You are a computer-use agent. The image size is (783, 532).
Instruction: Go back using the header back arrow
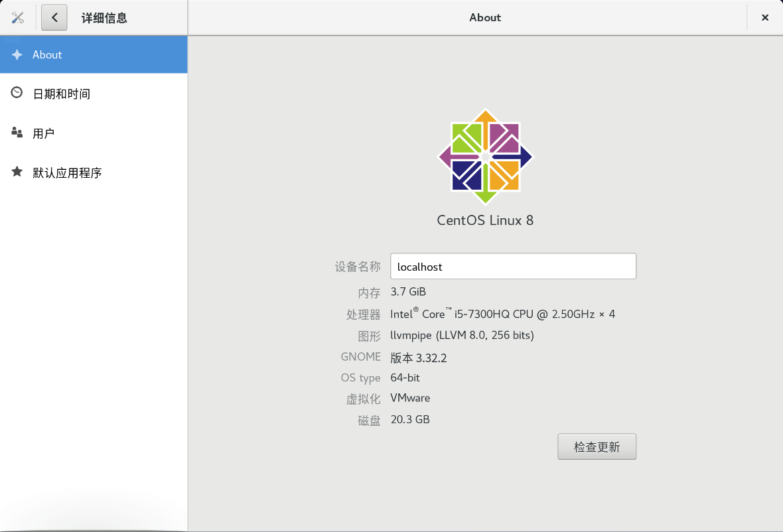pos(54,17)
